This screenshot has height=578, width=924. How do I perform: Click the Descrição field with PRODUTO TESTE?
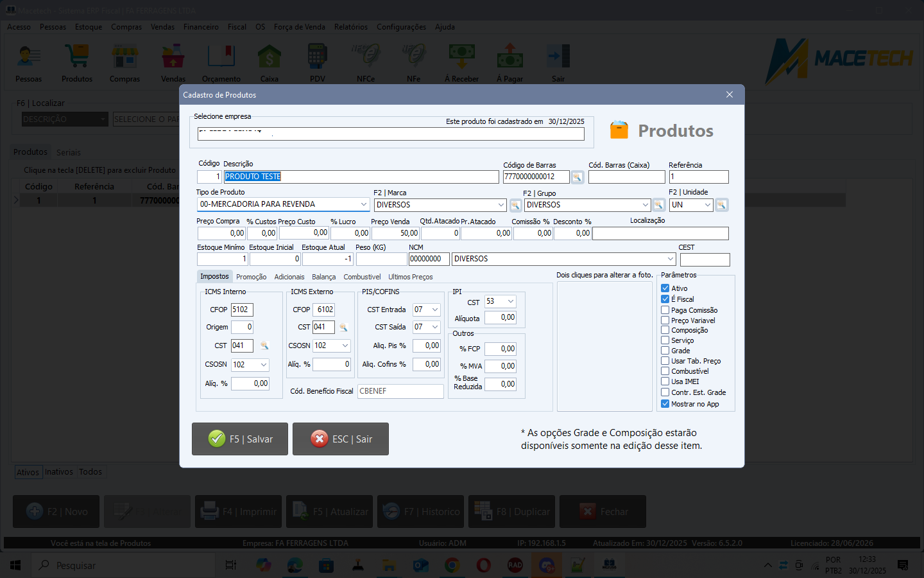361,177
